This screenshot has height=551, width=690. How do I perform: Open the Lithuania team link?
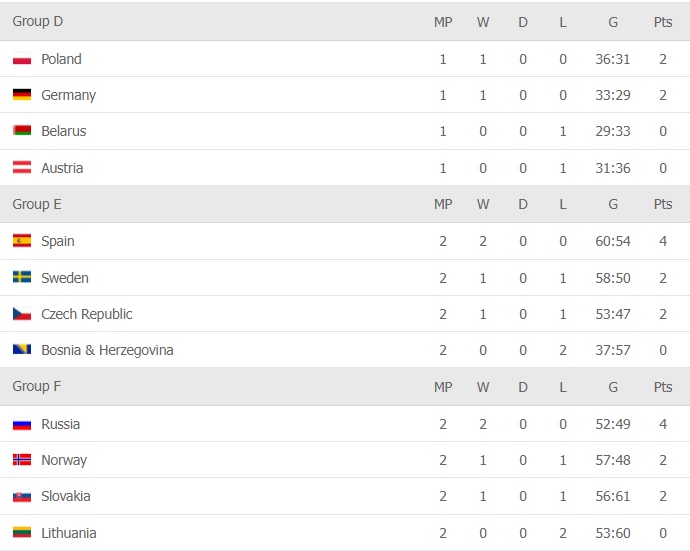(68, 533)
